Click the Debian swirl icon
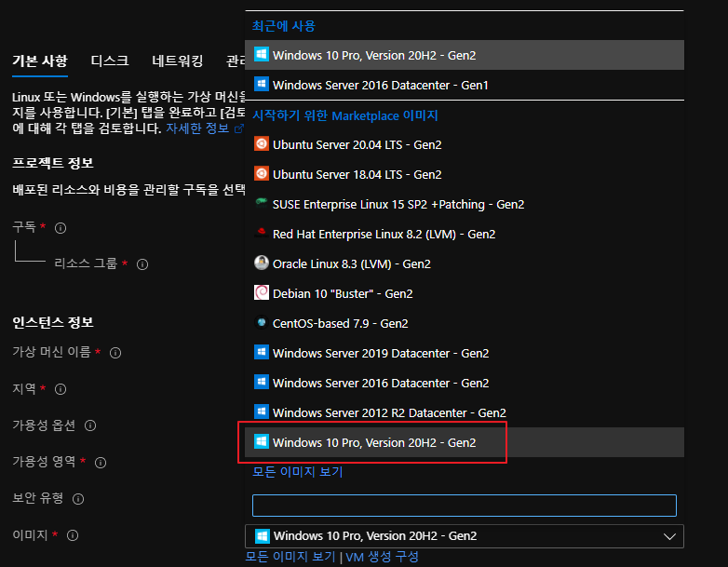 click(262, 292)
